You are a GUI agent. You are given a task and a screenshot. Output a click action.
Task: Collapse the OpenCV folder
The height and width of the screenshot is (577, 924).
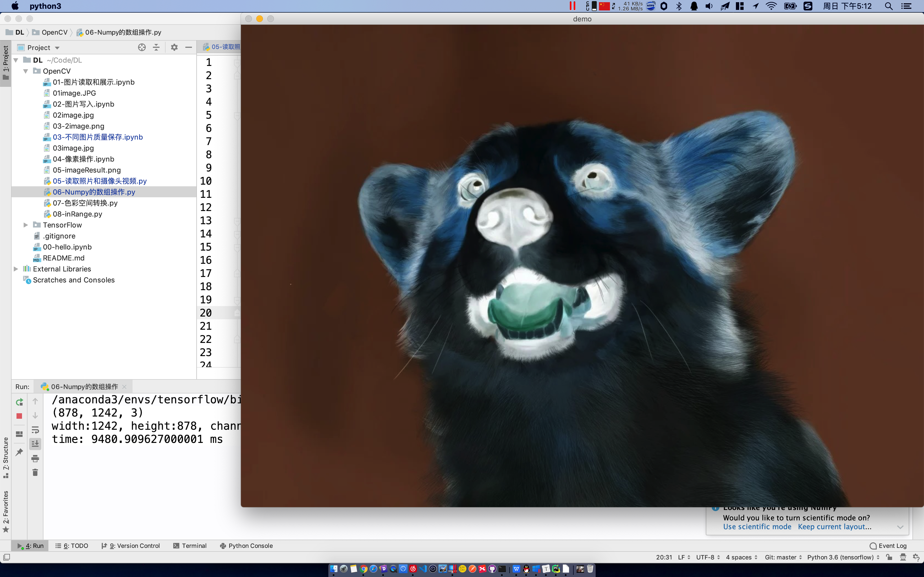click(26, 71)
